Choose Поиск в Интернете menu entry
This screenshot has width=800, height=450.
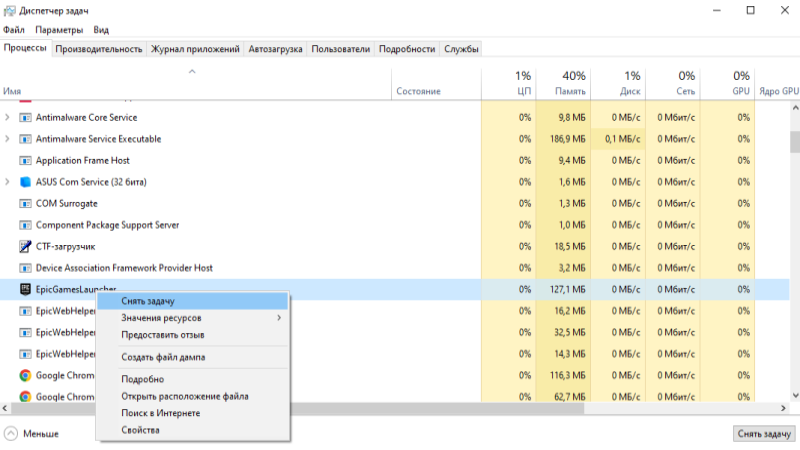(x=192, y=413)
